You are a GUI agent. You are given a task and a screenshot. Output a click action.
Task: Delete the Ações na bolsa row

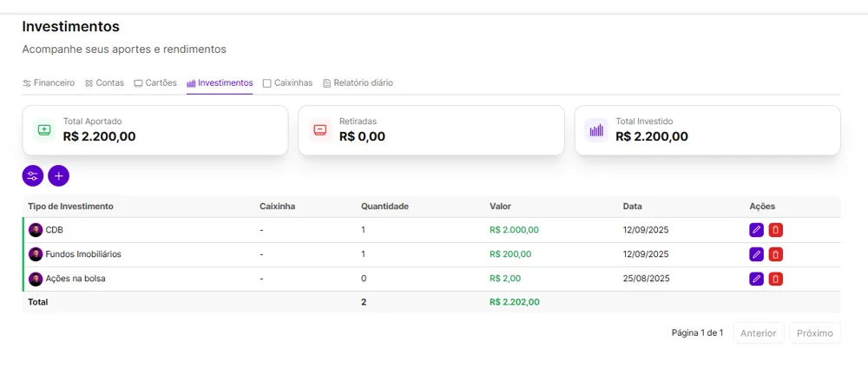click(x=775, y=279)
